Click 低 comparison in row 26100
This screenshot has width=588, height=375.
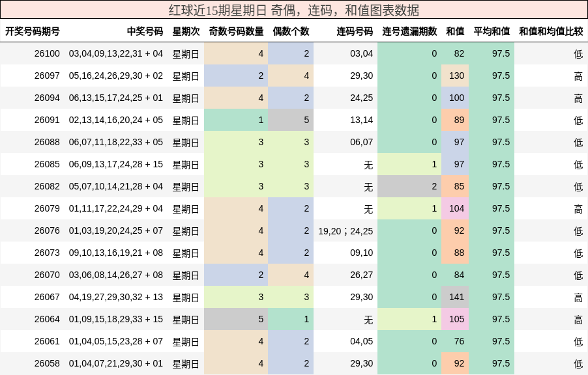point(578,54)
